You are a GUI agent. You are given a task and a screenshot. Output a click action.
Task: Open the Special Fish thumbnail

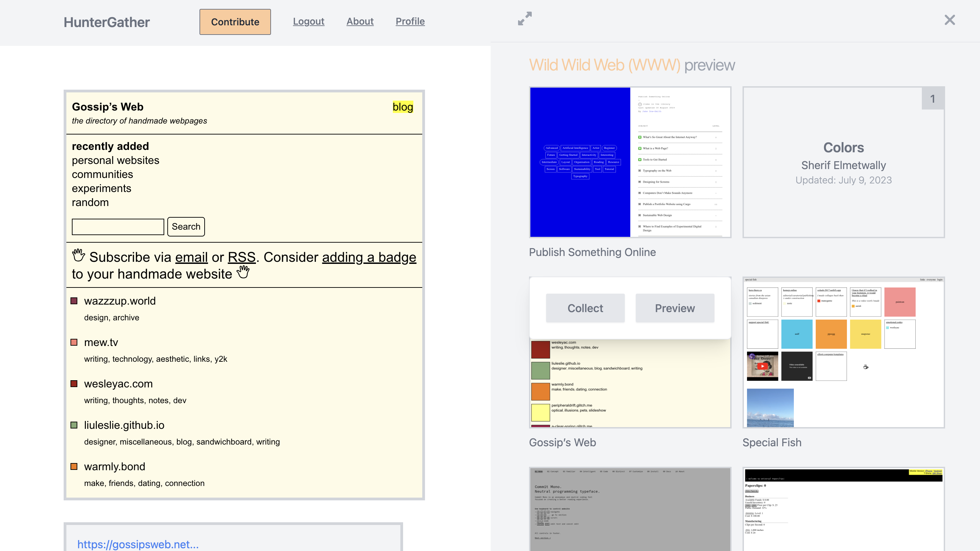(x=843, y=353)
